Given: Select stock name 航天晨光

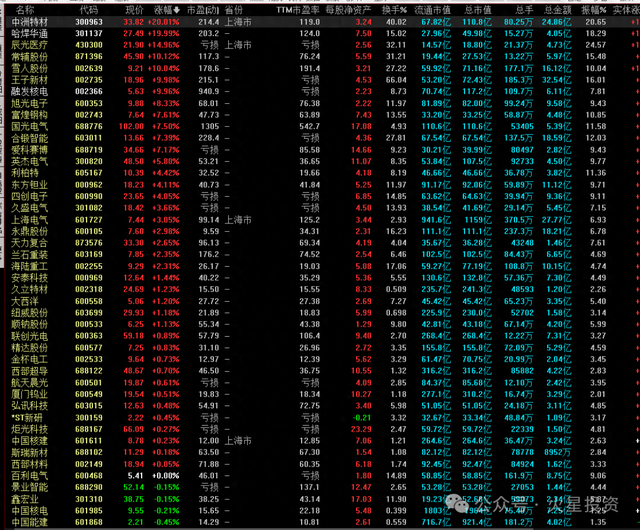Looking at the screenshot, I should [29, 383].
